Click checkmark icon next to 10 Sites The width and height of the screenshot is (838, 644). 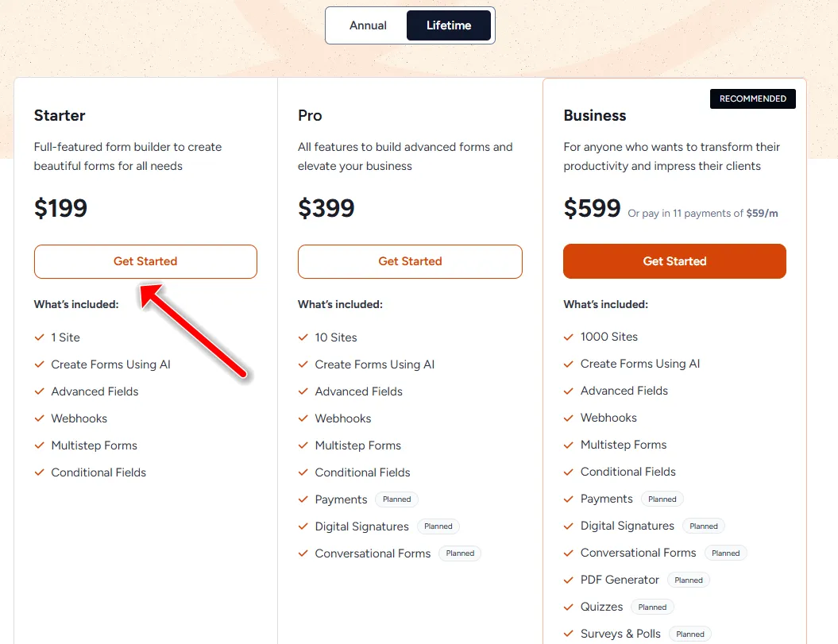(x=303, y=337)
